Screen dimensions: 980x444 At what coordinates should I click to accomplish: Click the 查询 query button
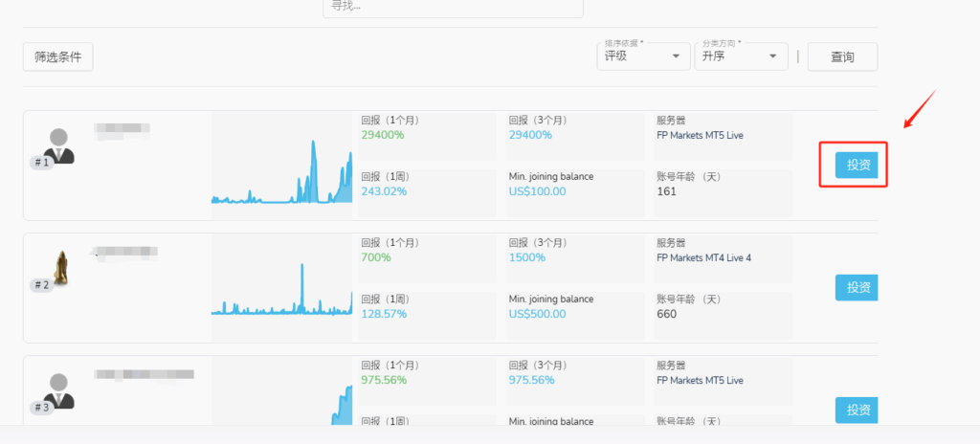[x=842, y=57]
